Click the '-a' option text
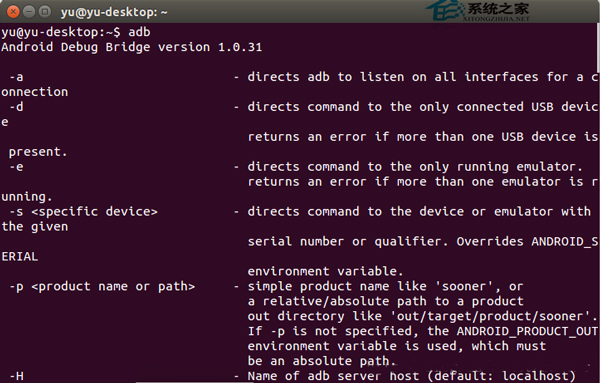Image resolution: width=600 pixels, height=383 pixels. (16, 77)
